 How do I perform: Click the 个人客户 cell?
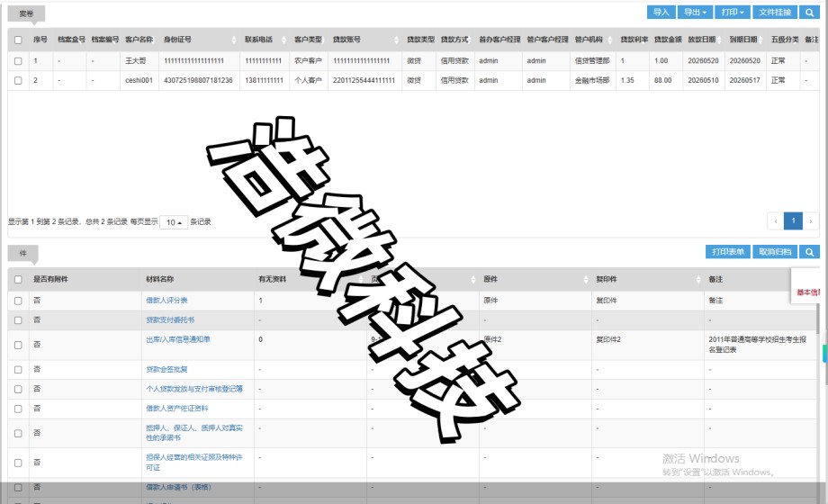click(x=308, y=81)
